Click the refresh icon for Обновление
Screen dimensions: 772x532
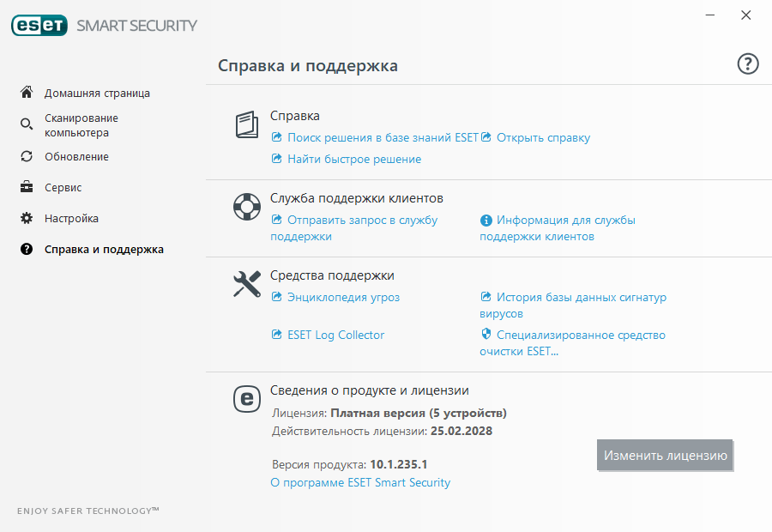[27, 156]
